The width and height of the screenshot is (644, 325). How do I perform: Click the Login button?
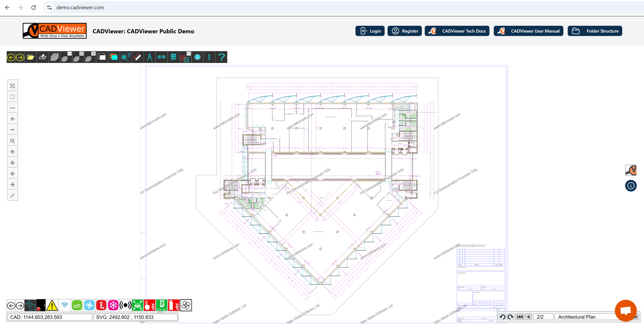370,31
